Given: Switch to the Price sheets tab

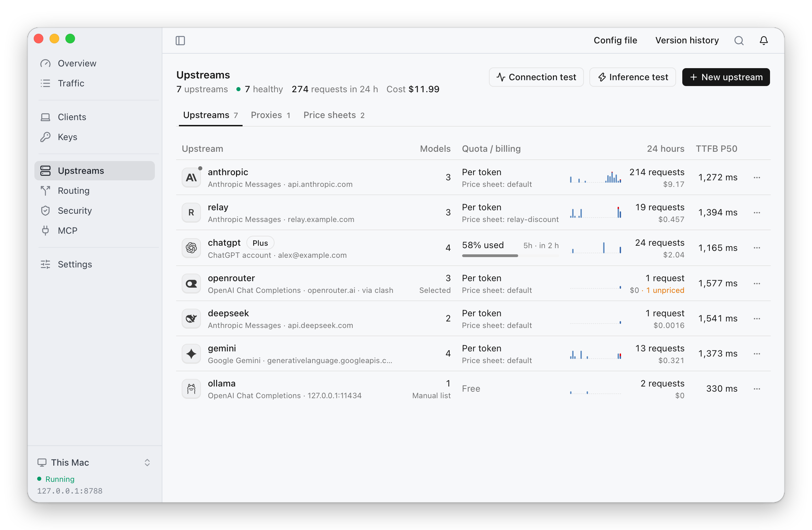Looking at the screenshot, I should pyautogui.click(x=334, y=115).
